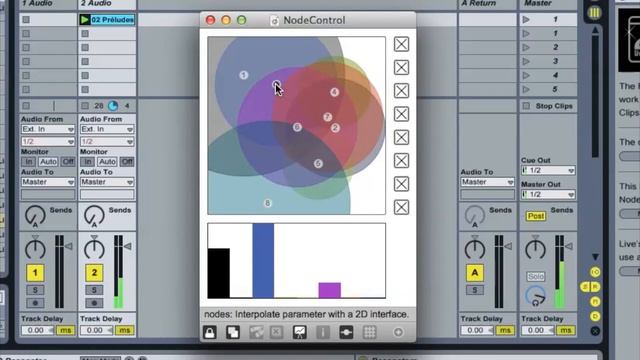
Task: Toggle the A return track activator
Action: pyautogui.click(x=475, y=273)
